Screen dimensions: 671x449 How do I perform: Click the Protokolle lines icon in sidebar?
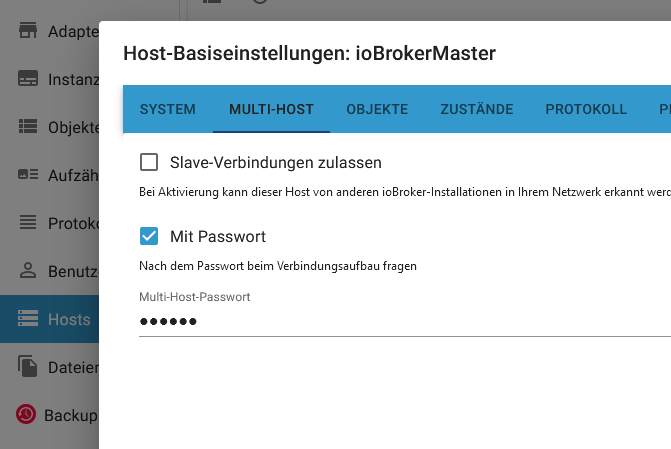[x=28, y=223]
